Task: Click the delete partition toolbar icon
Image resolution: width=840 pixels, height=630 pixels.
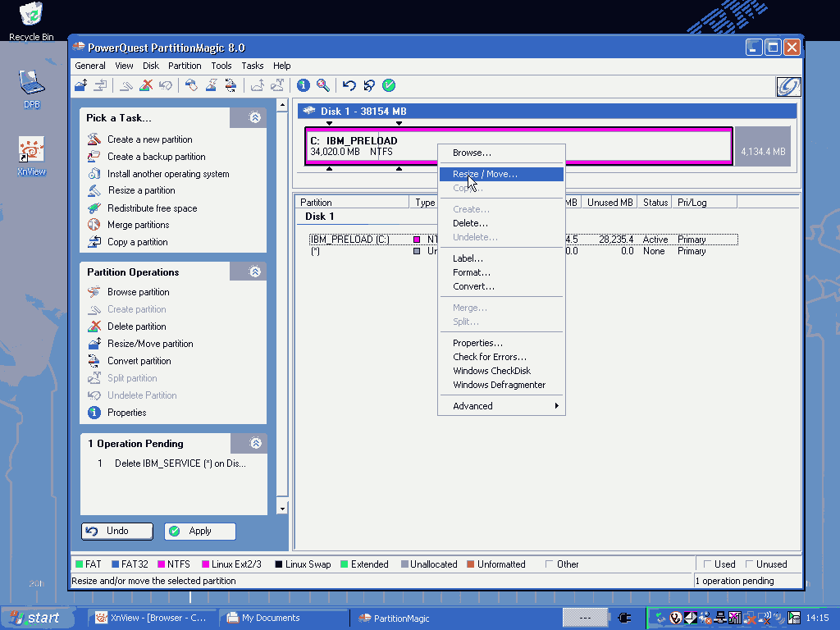Action: 146,85
